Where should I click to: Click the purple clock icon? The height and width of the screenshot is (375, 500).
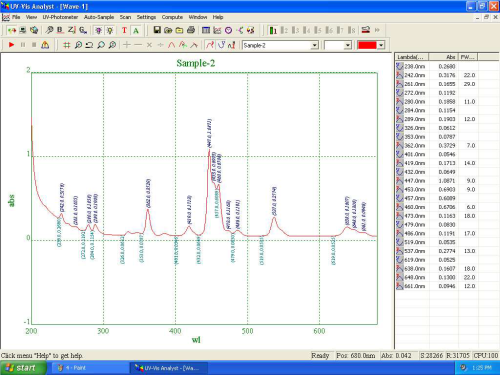click(229, 30)
